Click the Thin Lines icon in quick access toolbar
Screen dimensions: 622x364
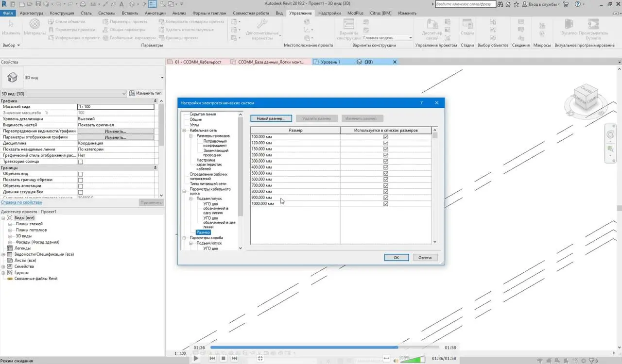click(x=153, y=4)
